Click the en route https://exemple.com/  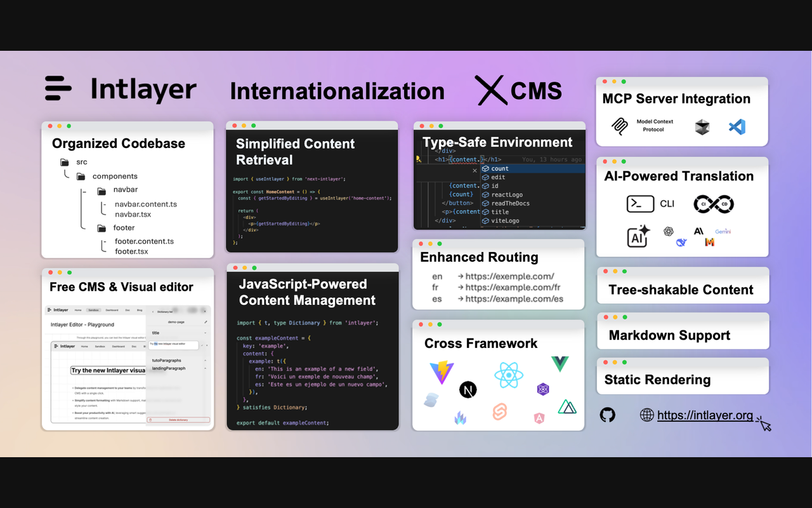(x=493, y=276)
